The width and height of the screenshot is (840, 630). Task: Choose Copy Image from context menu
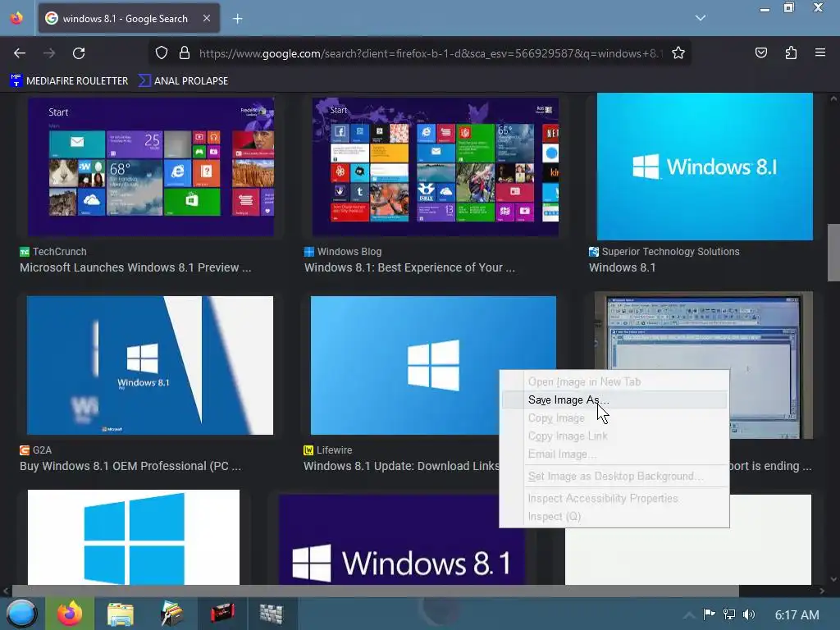(x=614, y=418)
